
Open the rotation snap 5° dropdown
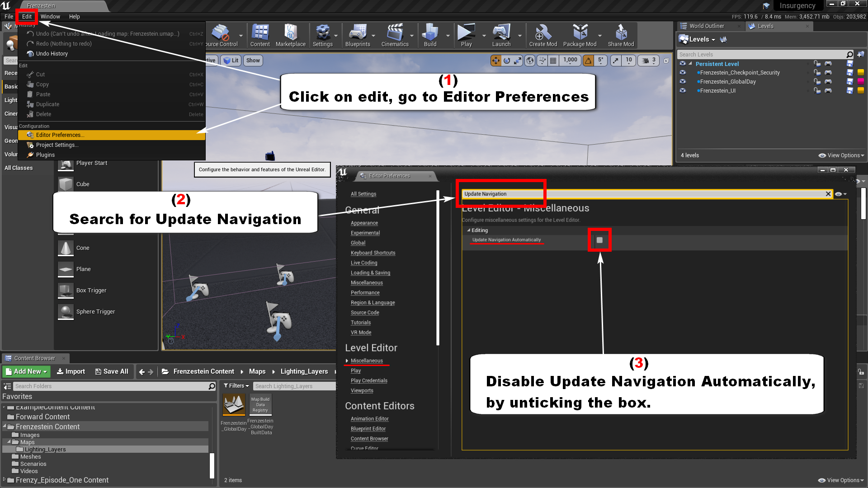601,61
